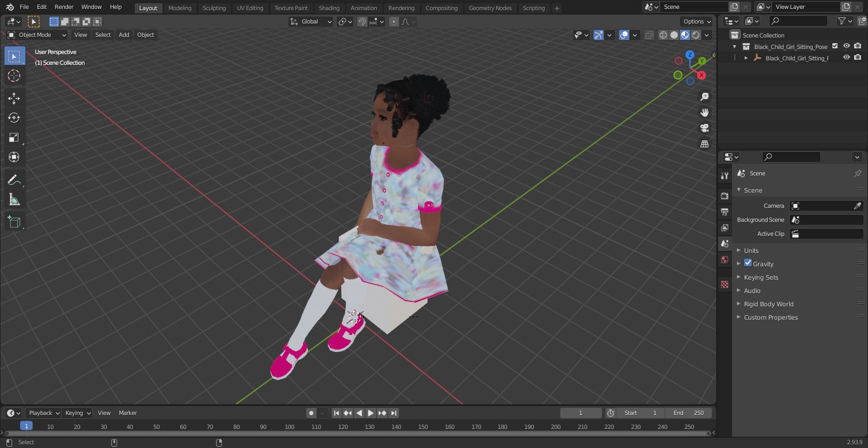Toggle X-ray mode in the viewport
This screenshot has height=448, width=868.
(649, 35)
